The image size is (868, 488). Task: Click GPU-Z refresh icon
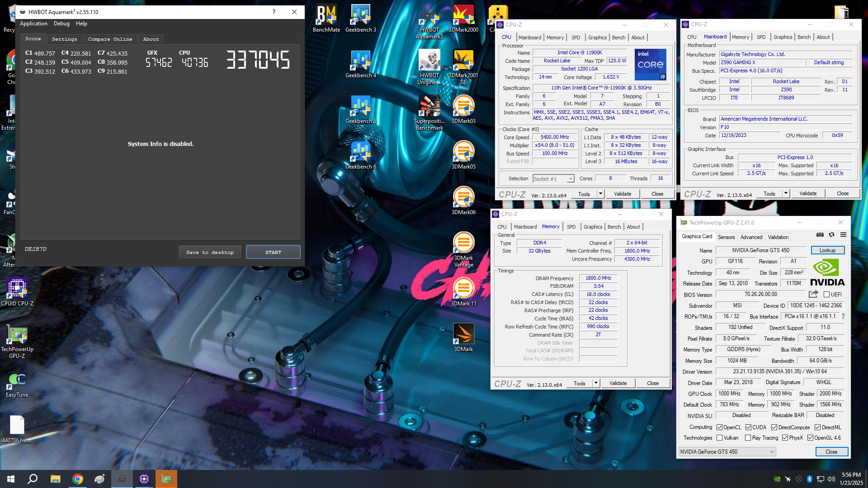pyautogui.click(x=831, y=235)
